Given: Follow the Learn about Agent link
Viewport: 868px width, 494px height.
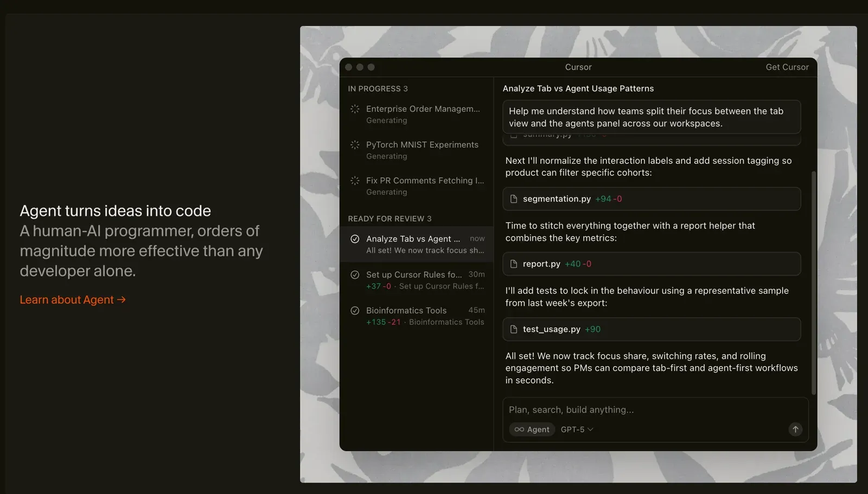Looking at the screenshot, I should click(x=73, y=300).
